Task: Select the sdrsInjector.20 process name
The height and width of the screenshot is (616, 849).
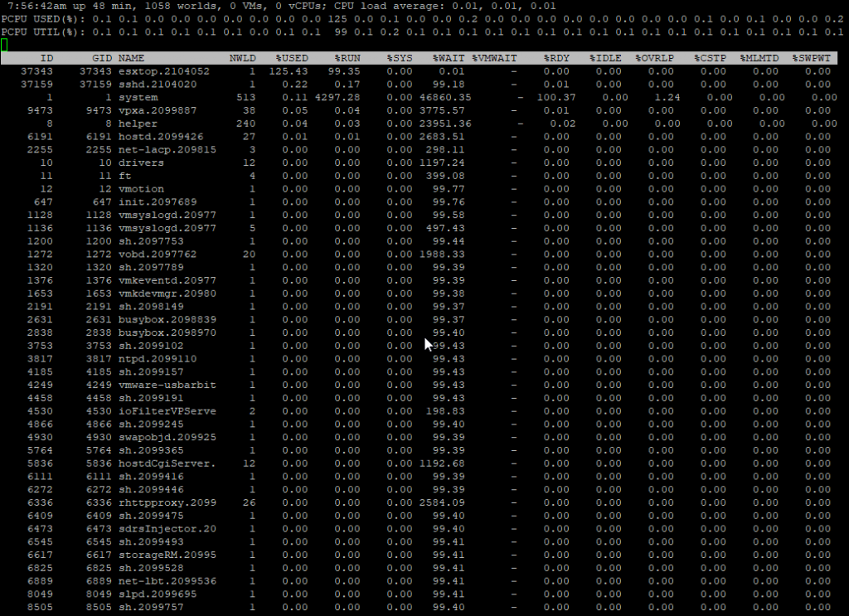Action: (167, 529)
